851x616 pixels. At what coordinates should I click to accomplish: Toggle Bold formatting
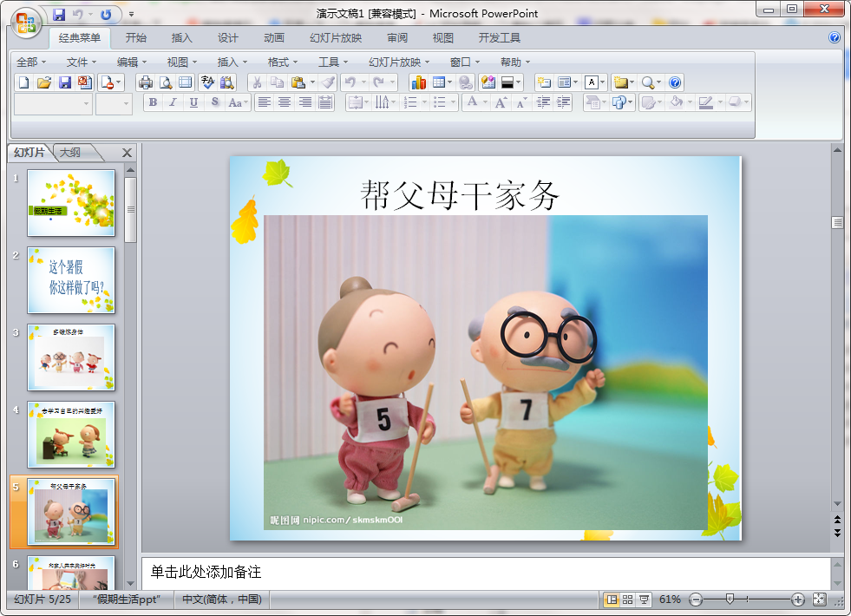[153, 102]
